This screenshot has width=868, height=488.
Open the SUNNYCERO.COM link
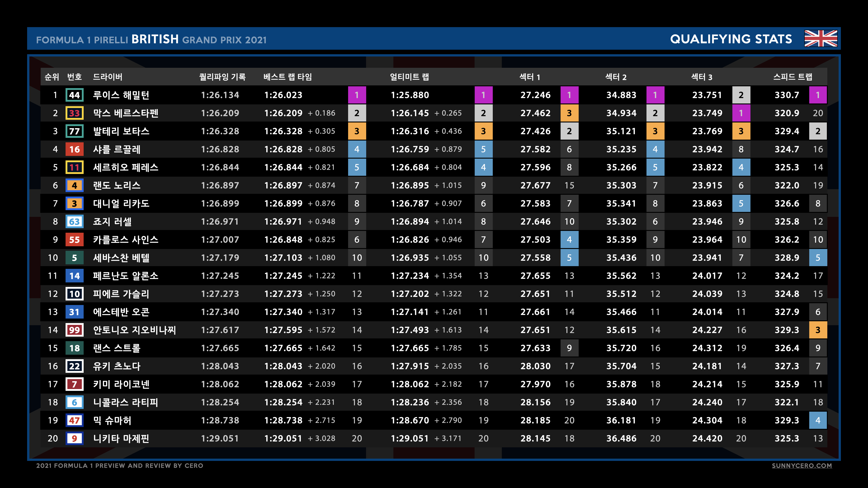[x=802, y=465]
